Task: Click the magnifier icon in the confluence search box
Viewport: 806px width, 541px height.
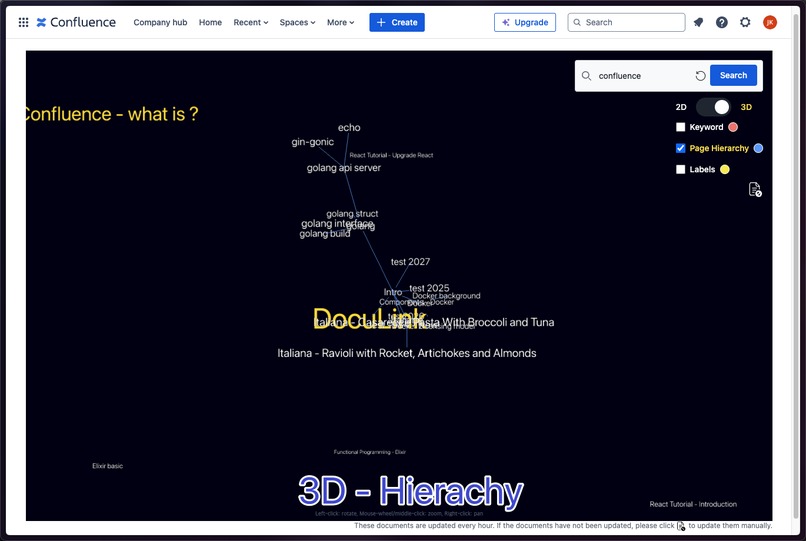Action: 586,76
